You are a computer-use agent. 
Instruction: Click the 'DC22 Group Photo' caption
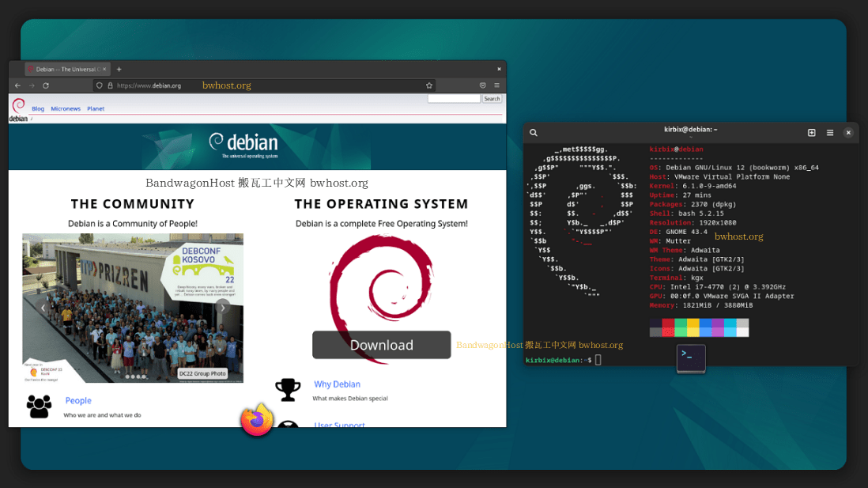pos(202,374)
